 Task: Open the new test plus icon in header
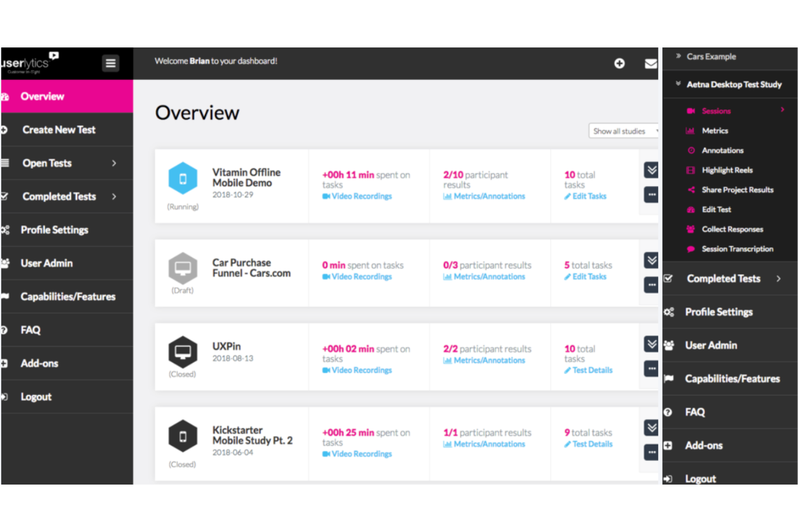(x=620, y=63)
